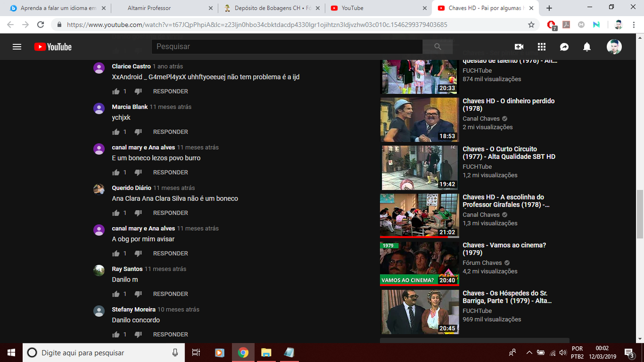Viewport: 644px width, 362px height.
Task: Dislike the 'A obg por mim avisar' comment
Action: (138, 253)
